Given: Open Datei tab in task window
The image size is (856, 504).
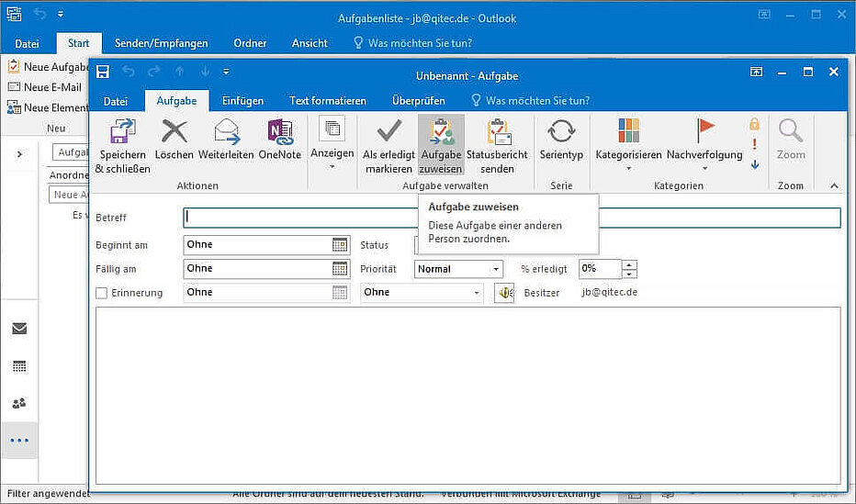Looking at the screenshot, I should click(x=115, y=101).
